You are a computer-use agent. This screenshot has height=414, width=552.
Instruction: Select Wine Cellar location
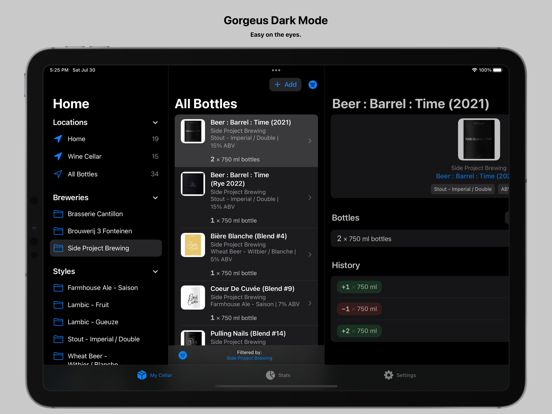106,156
